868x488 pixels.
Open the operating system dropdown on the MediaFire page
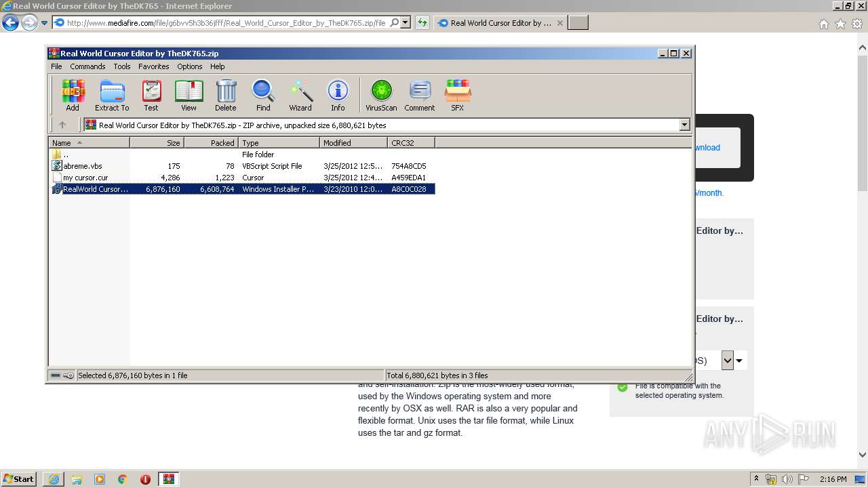click(728, 361)
